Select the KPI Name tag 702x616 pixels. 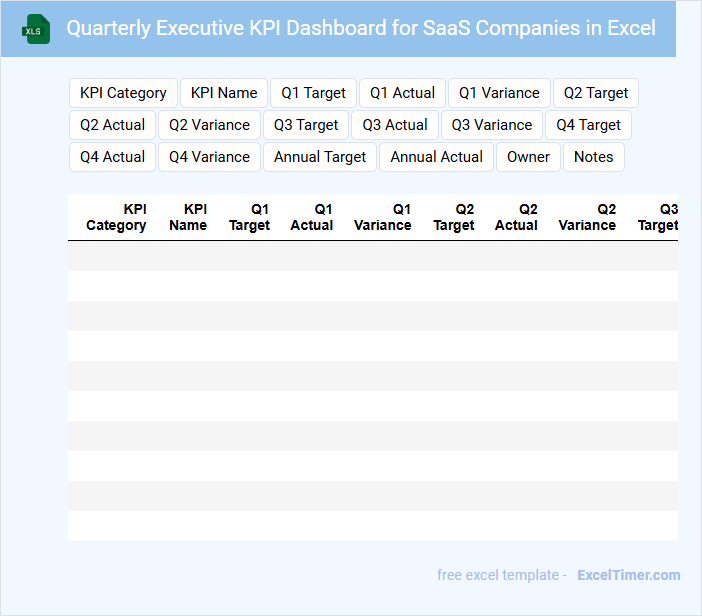pyautogui.click(x=224, y=93)
